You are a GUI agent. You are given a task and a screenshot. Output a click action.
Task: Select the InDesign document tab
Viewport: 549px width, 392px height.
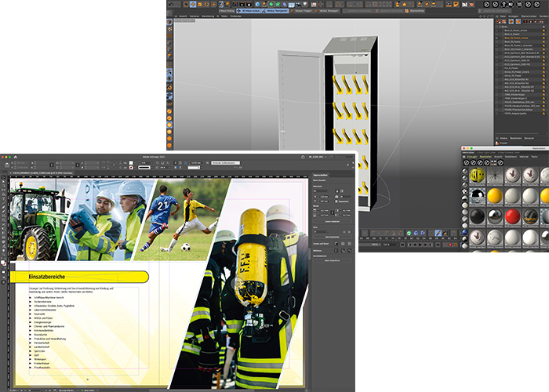[x=42, y=173]
